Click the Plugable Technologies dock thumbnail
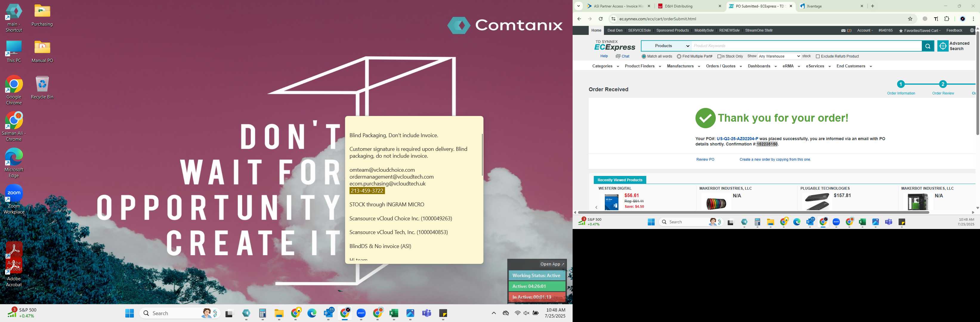 816,202
